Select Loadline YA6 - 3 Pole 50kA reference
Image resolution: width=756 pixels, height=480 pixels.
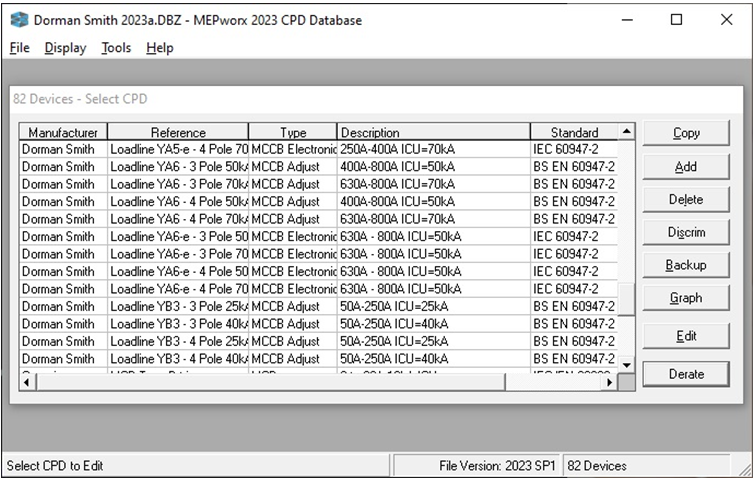point(178,167)
